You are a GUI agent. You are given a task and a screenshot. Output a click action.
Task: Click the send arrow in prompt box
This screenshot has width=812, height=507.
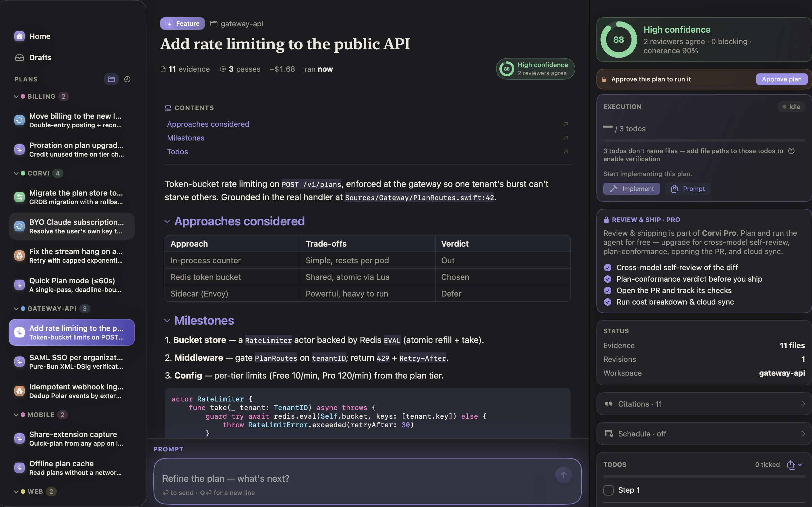(563, 475)
